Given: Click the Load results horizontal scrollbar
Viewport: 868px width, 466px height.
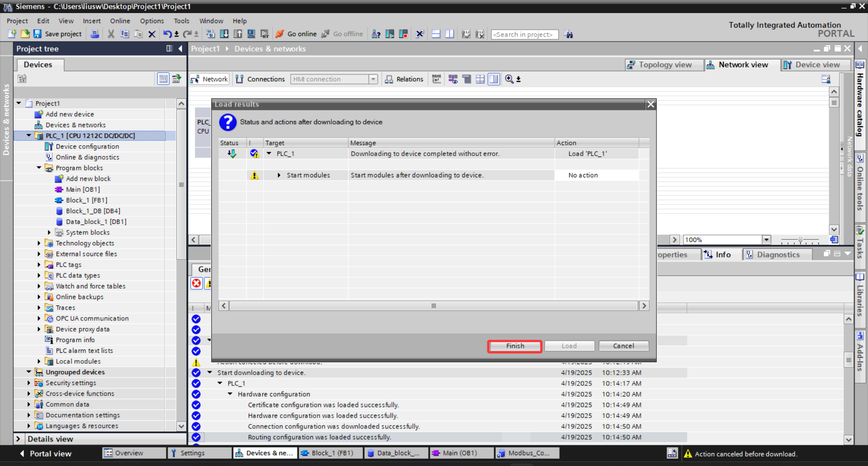Looking at the screenshot, I should pyautogui.click(x=434, y=306).
